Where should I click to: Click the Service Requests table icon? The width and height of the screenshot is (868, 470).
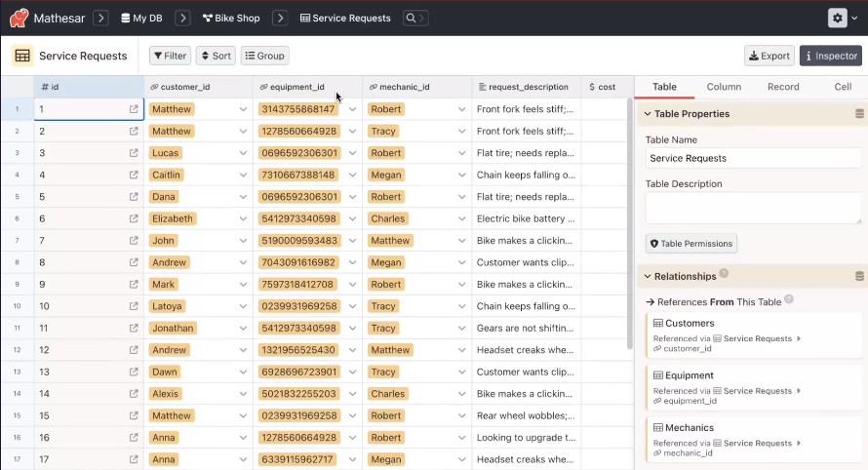pyautogui.click(x=22, y=56)
